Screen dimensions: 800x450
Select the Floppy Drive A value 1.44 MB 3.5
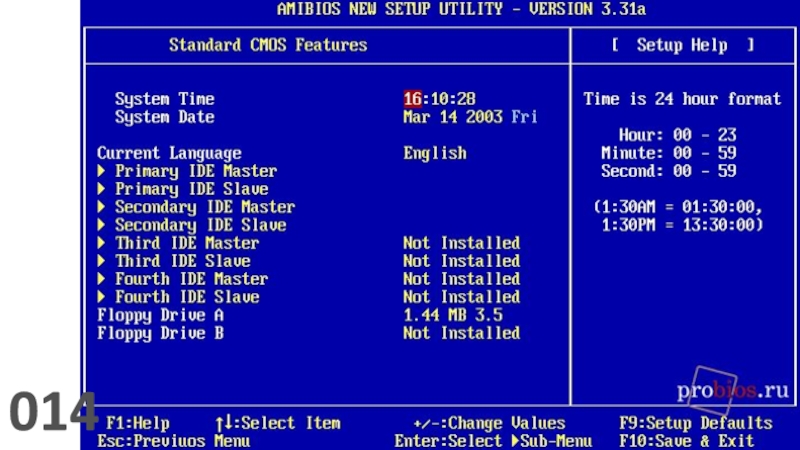click(453, 315)
